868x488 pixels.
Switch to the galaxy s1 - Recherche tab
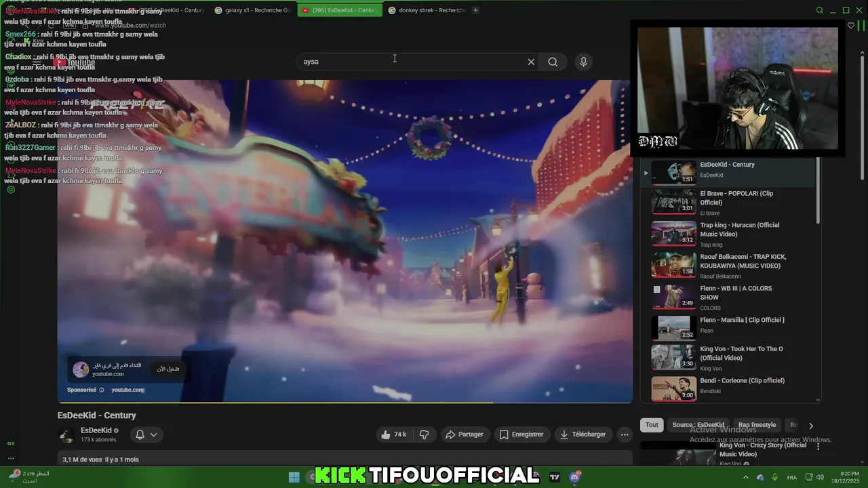click(x=253, y=10)
